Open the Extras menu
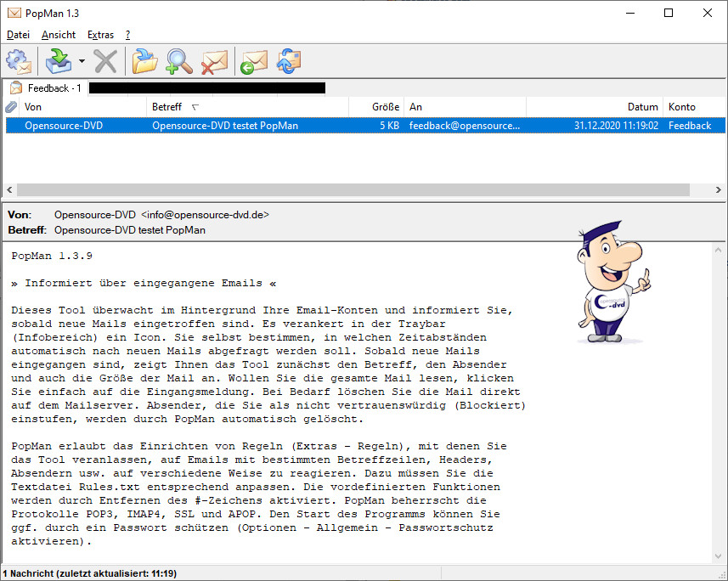This screenshot has height=581, width=728. click(100, 35)
